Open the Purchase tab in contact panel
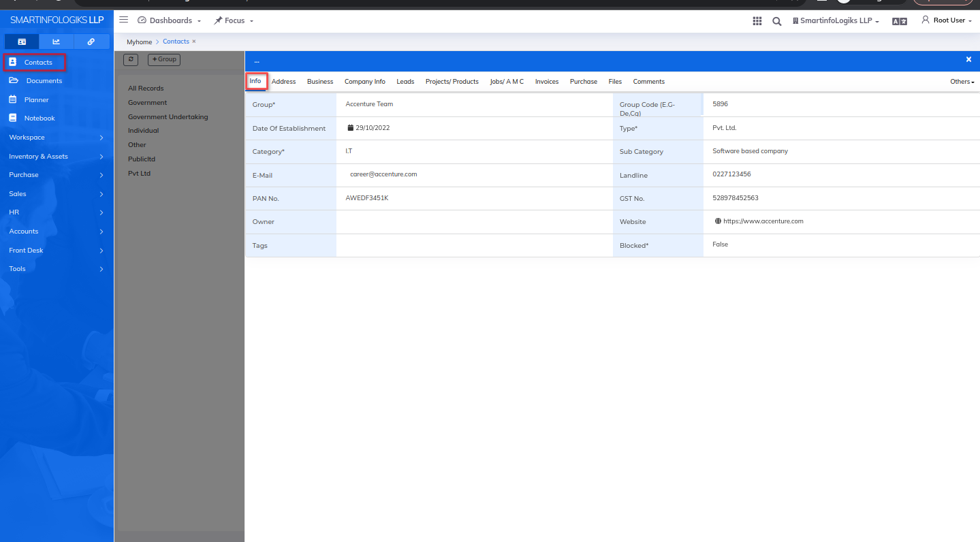The image size is (980, 542). click(x=584, y=82)
